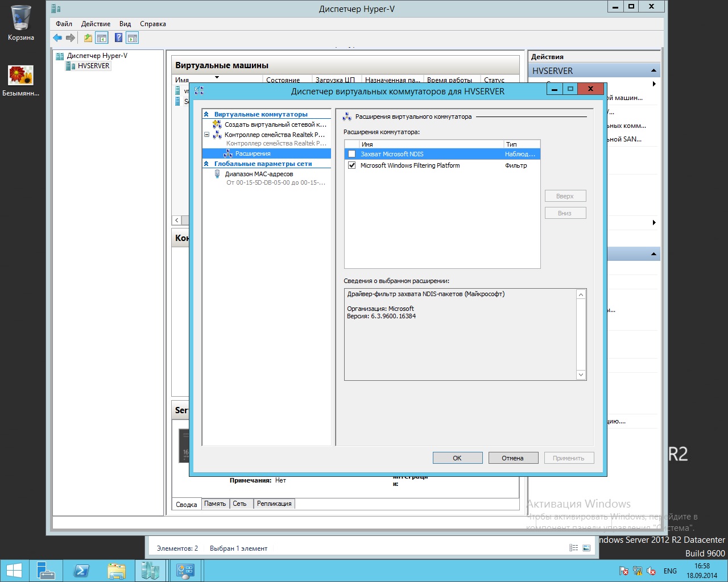
Task: Click the Back arrow in Hyper-V Manager toolbar
Action: [x=57, y=38]
